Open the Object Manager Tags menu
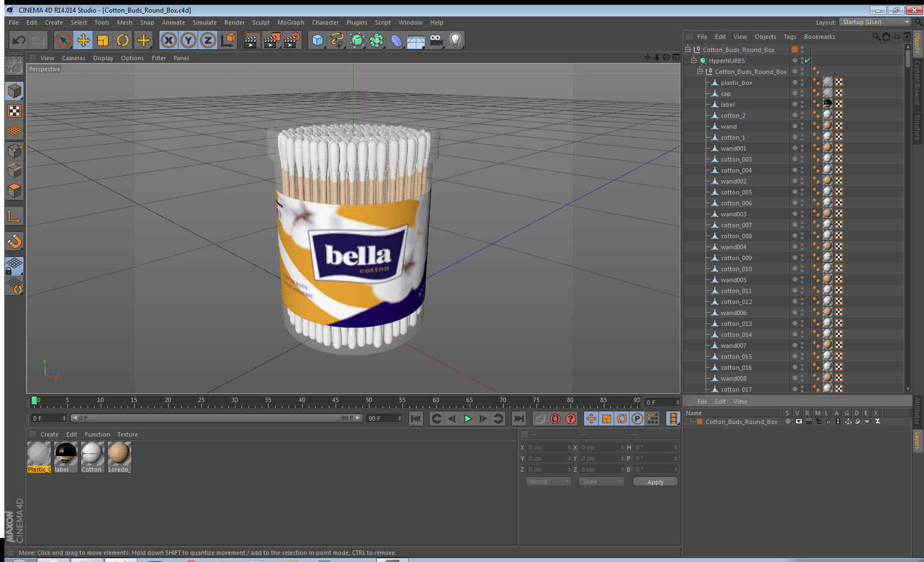Screen dimensions: 924x562 click(790, 37)
